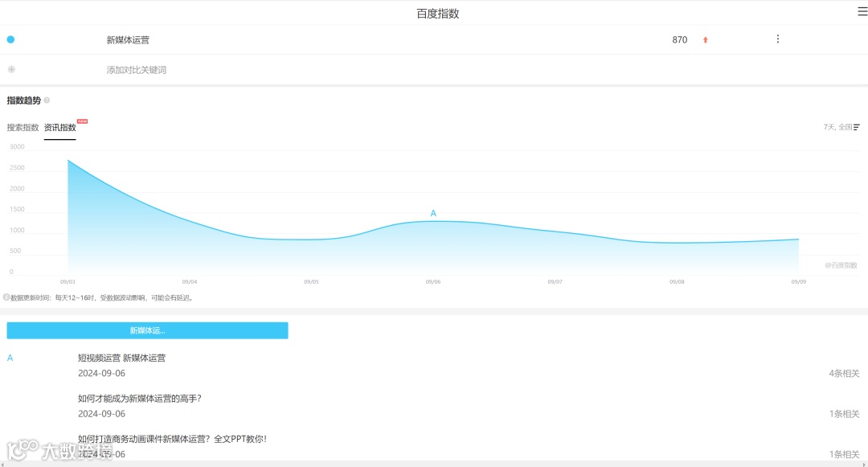Click 1条相关 for the 高手 article
Image resolution: width=868 pixels, height=467 pixels.
(x=844, y=414)
